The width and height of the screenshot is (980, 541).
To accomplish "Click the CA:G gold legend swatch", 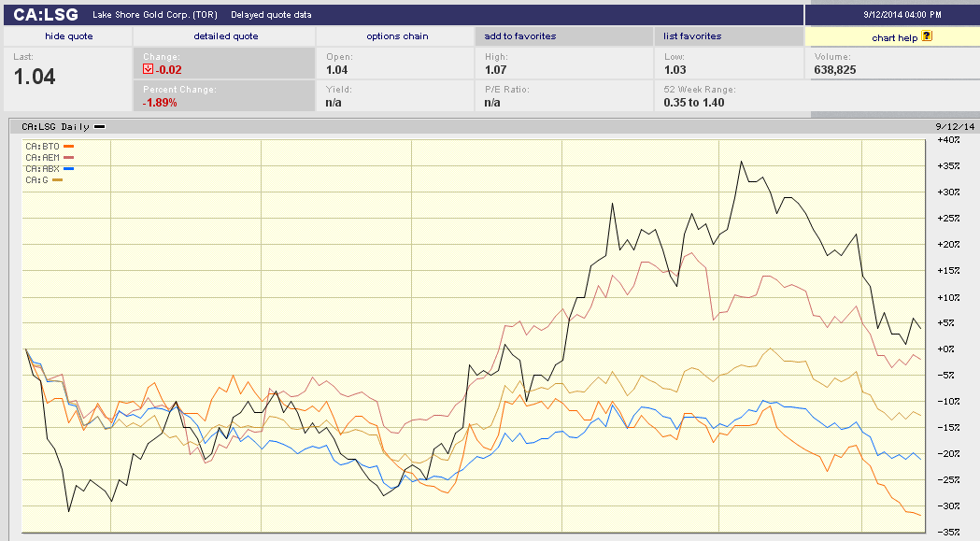I will [x=58, y=180].
